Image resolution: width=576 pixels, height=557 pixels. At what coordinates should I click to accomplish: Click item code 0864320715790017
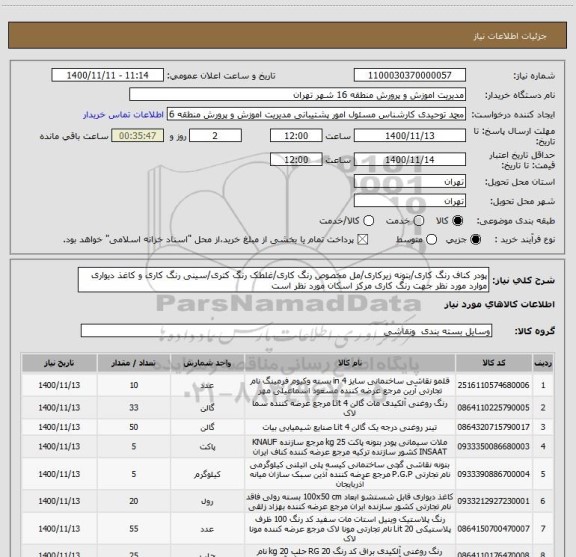click(x=493, y=427)
